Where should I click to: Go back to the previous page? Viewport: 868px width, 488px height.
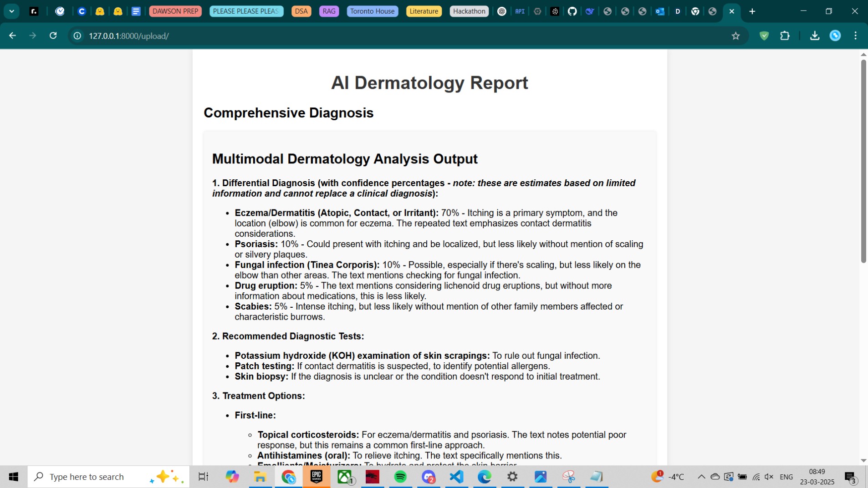point(12,36)
